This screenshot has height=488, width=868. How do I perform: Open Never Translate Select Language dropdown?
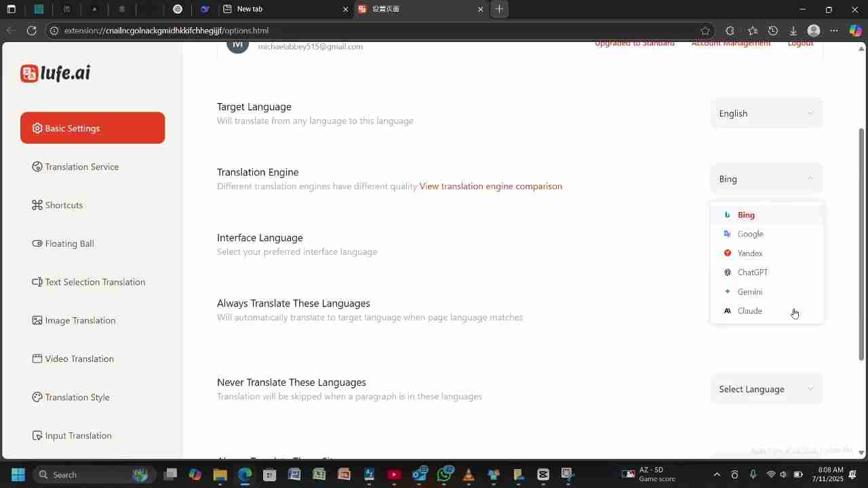click(766, 389)
